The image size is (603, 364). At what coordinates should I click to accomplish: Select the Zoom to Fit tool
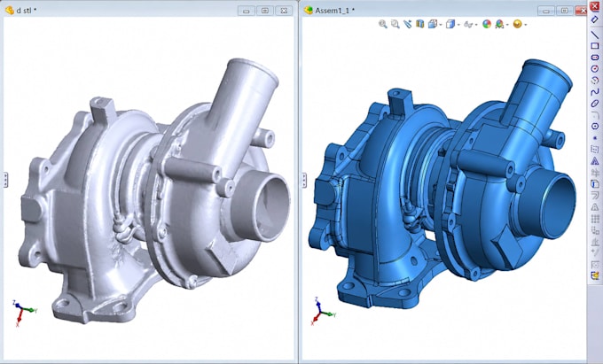(383, 24)
